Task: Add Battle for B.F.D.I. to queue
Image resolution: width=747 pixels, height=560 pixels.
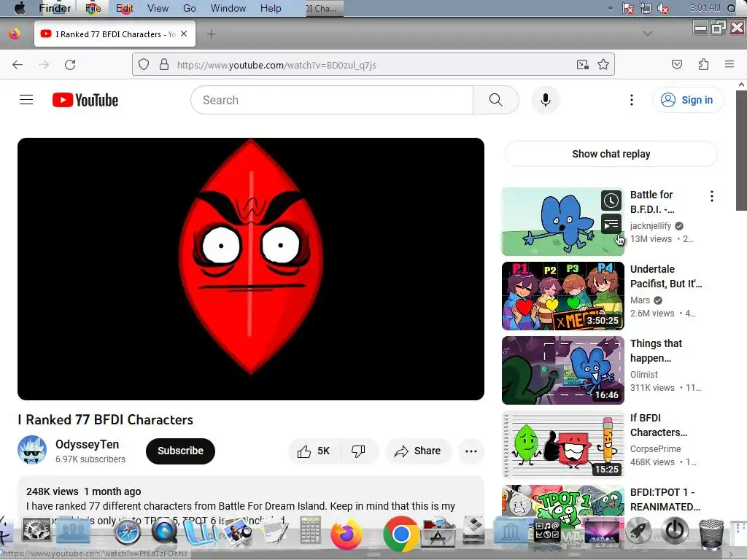Action: point(611,224)
